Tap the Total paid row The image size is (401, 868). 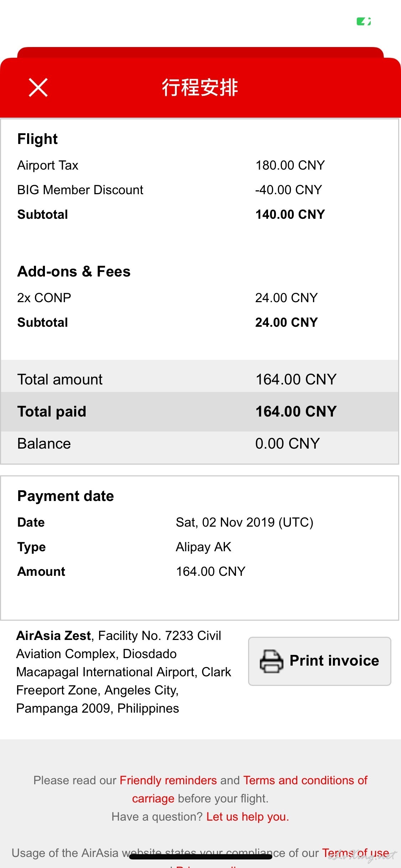(x=200, y=412)
